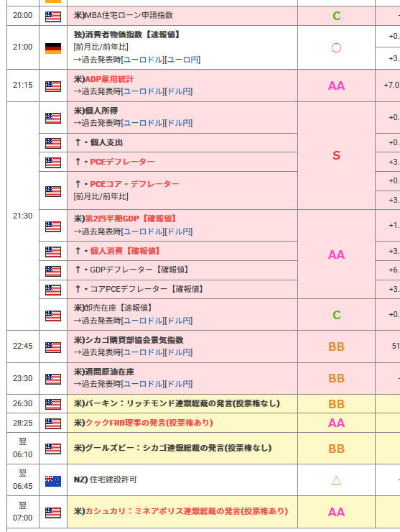Click the 28:25 time cell
Image resolution: width=400 pixels, height=532 pixels.
23,423
